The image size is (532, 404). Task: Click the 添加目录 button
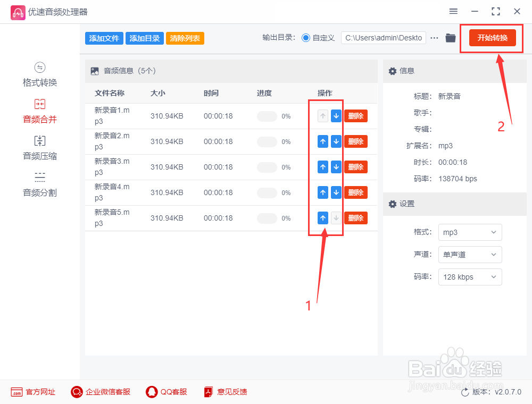tap(145, 38)
